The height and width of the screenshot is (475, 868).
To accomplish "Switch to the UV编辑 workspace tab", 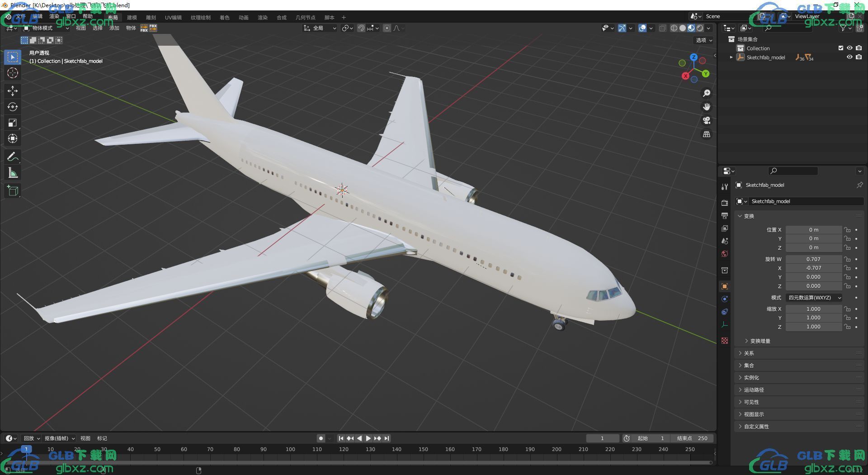I will click(173, 18).
